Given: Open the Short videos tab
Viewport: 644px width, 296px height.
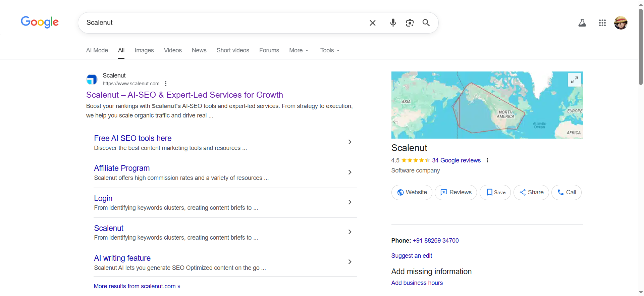Looking at the screenshot, I should pyautogui.click(x=233, y=50).
